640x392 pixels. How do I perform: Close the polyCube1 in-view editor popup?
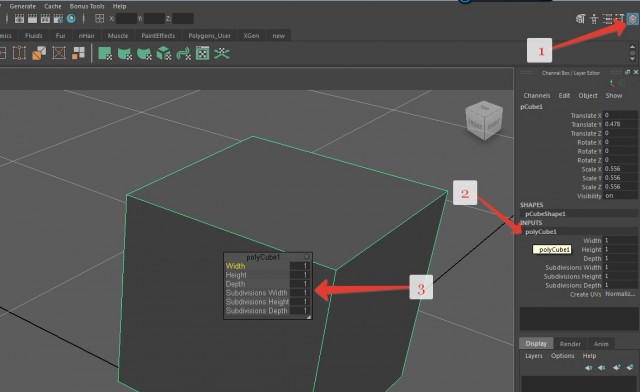click(307, 257)
